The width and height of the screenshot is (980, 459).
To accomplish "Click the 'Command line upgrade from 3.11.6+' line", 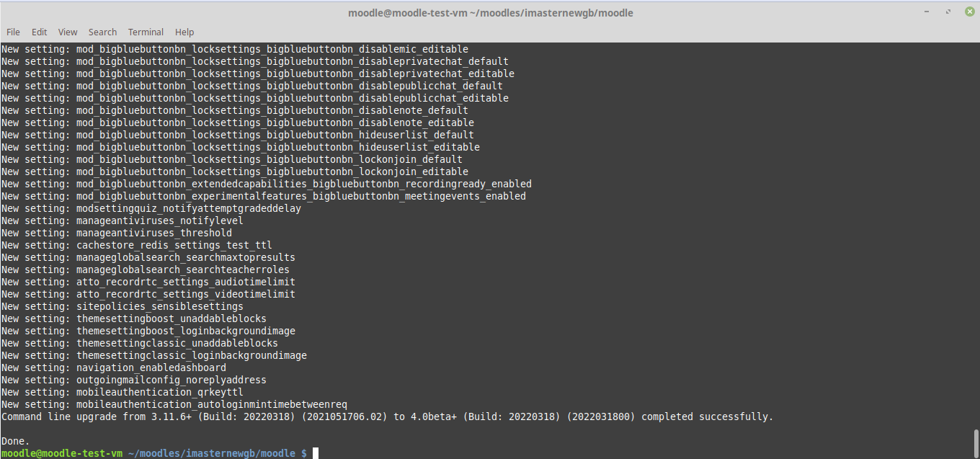I will pyautogui.click(x=387, y=416).
